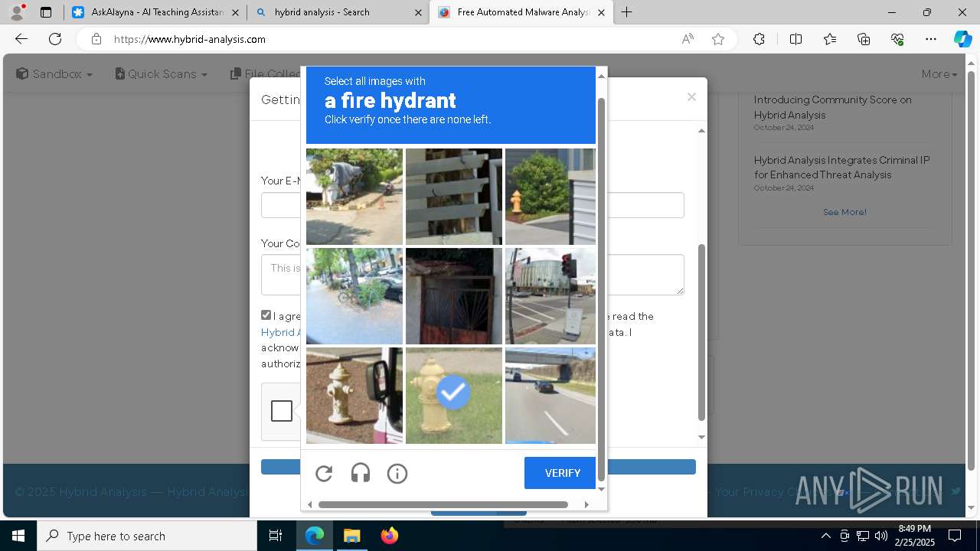Go back to previous page
This screenshot has height=551, width=980.
(x=21, y=39)
